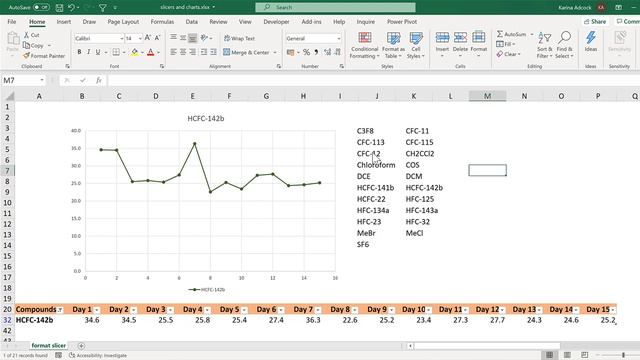Toggle Underline formatting
The image size is (640, 360).
98,52
